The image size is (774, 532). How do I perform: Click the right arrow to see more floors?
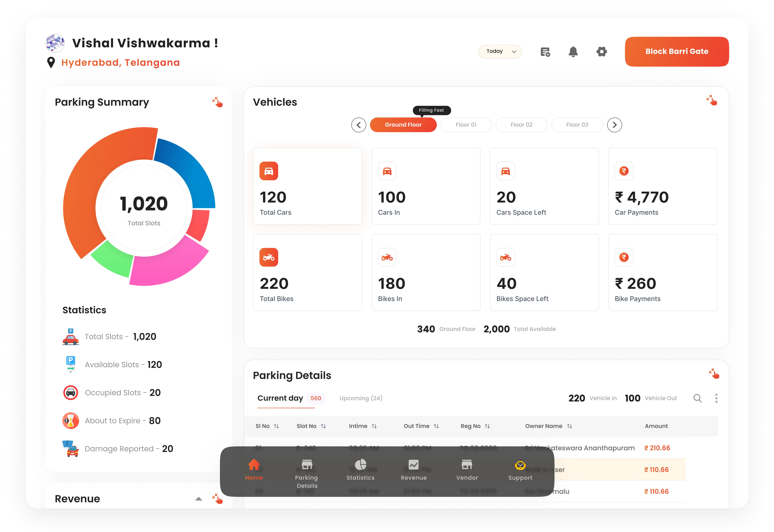[x=614, y=125]
